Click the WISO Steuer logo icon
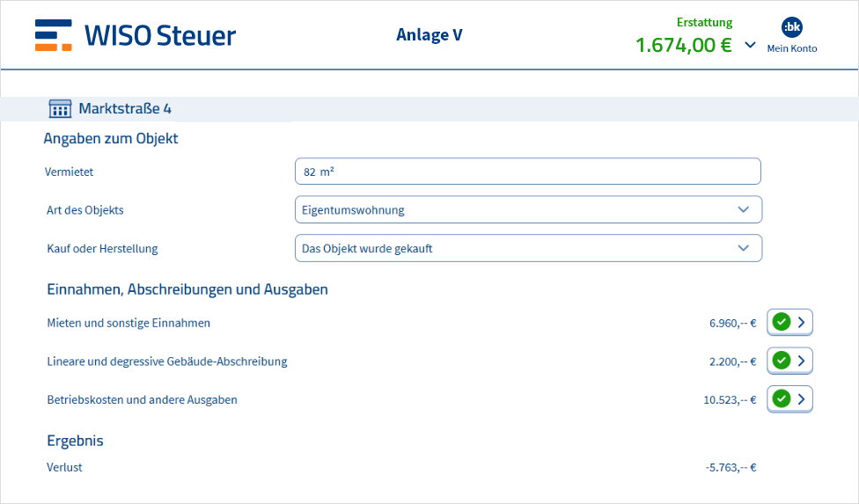Image resolution: width=859 pixels, height=504 pixels. click(54, 35)
